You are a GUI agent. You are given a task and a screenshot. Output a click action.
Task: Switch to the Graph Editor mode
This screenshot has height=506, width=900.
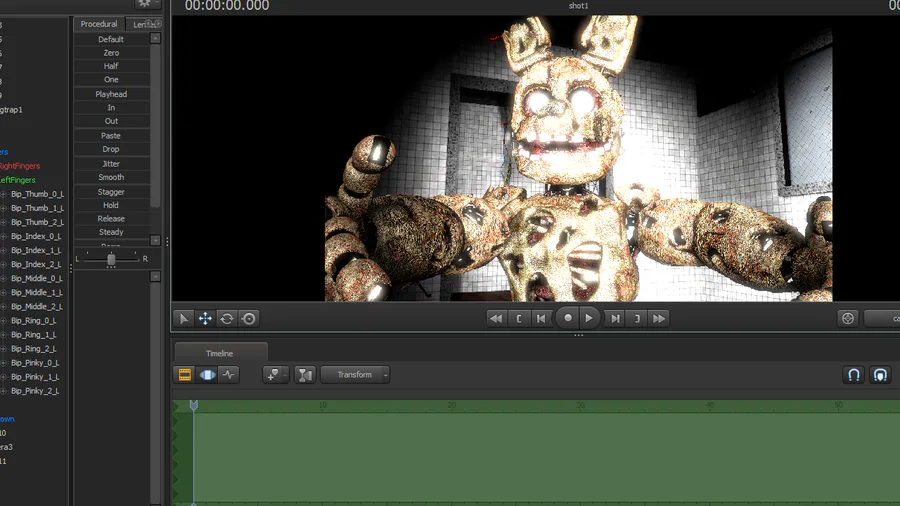[229, 375]
